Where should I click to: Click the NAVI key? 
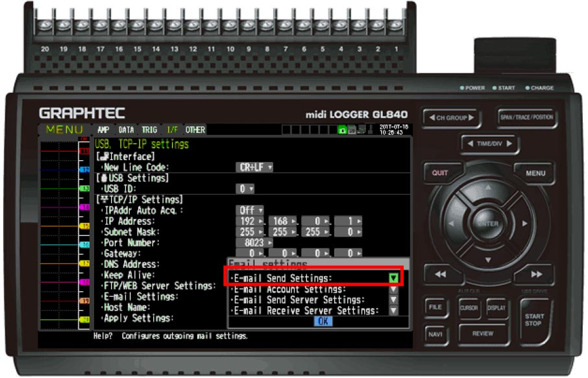435,334
